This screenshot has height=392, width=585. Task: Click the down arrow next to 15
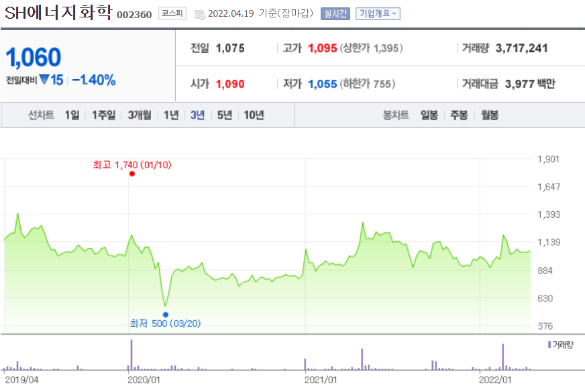click(44, 79)
